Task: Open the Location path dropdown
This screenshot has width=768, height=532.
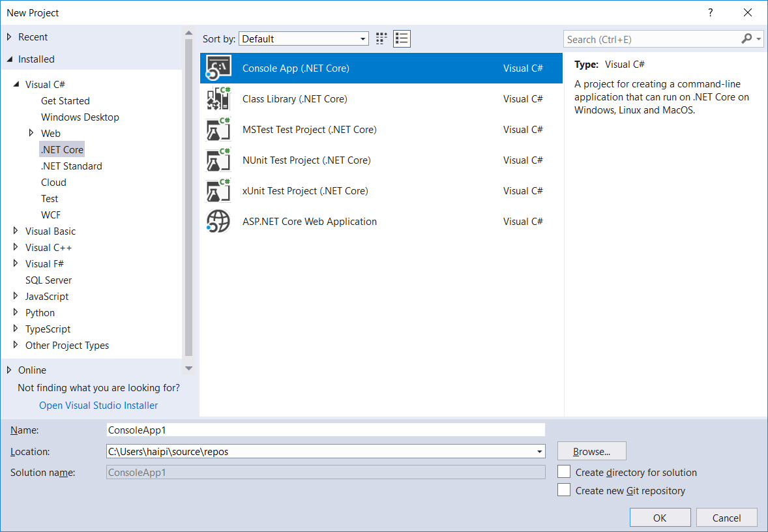Action: 539,451
